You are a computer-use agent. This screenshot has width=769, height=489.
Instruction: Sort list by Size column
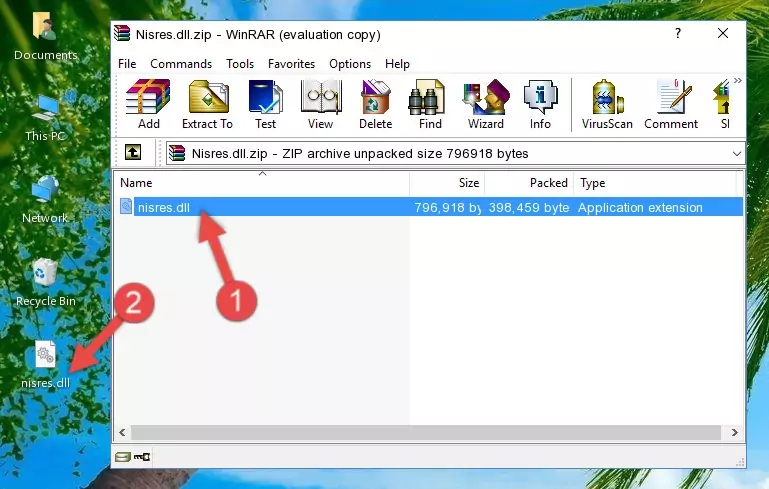pyautogui.click(x=447, y=183)
